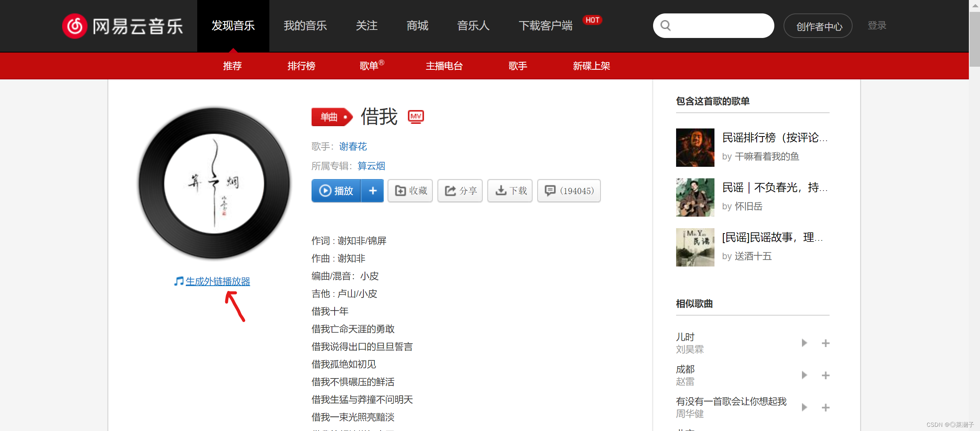This screenshot has width=980, height=431.
Task: Click the 收藏 folder button
Action: (x=410, y=191)
